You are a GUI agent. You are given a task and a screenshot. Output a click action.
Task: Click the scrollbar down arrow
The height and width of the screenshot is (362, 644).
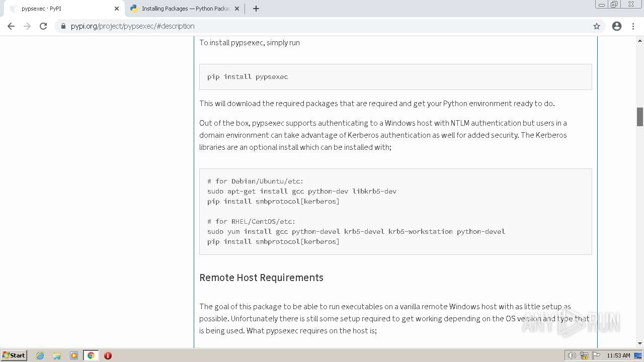(640, 343)
